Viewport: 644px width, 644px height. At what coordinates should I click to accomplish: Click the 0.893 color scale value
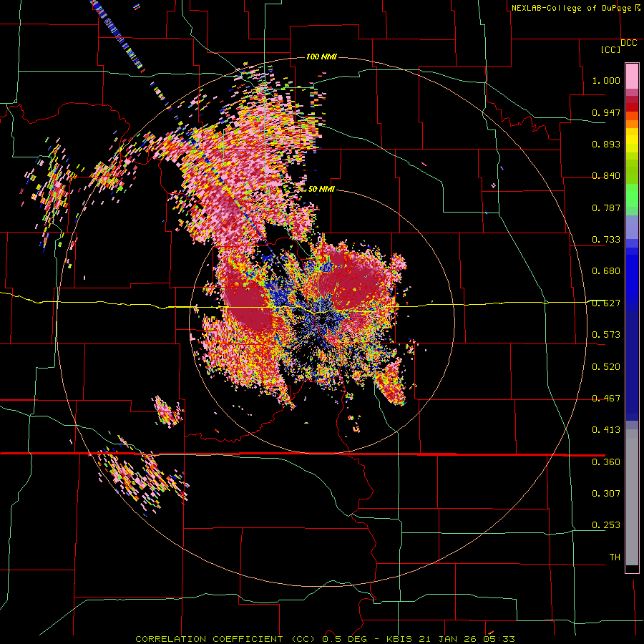(606, 144)
